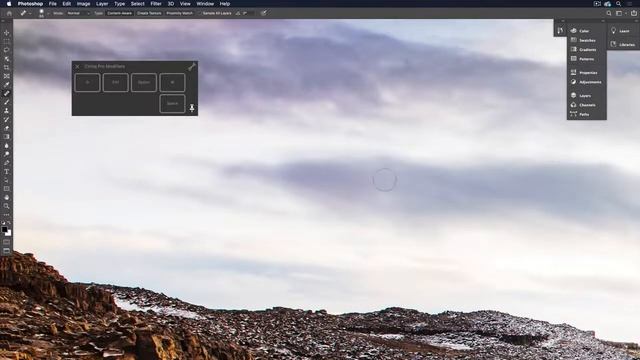Select the Proximity Match type option
Viewport: 640px width, 360px height.
pyautogui.click(x=179, y=13)
